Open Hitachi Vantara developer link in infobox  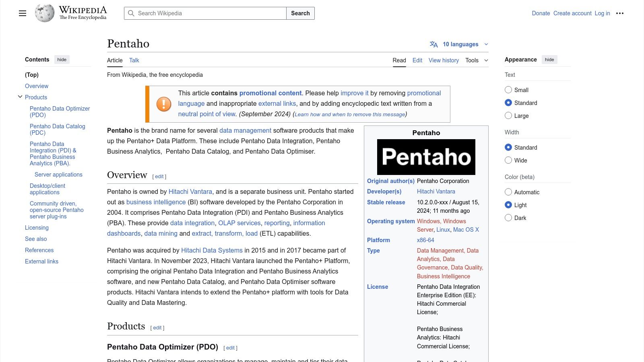click(x=436, y=191)
